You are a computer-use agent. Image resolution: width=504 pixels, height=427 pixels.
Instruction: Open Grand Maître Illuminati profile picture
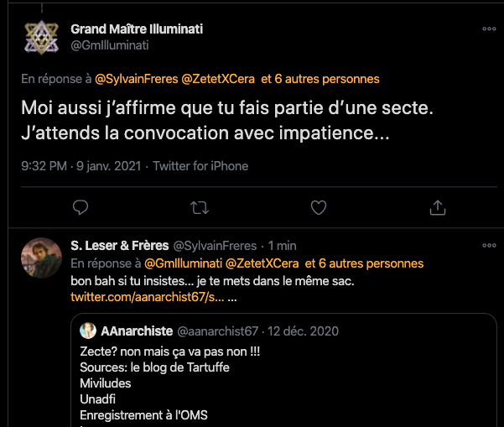(39, 37)
